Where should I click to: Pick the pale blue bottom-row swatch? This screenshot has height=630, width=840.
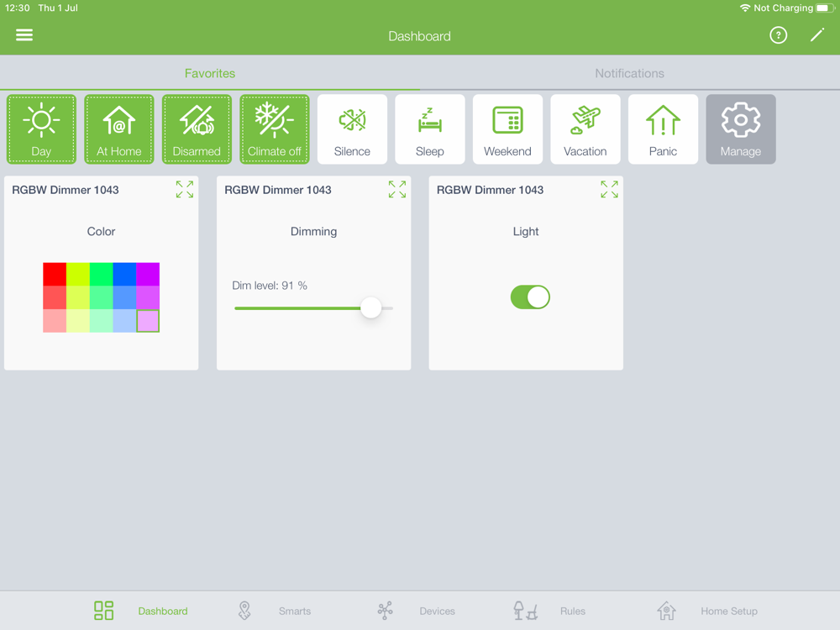[x=124, y=320]
